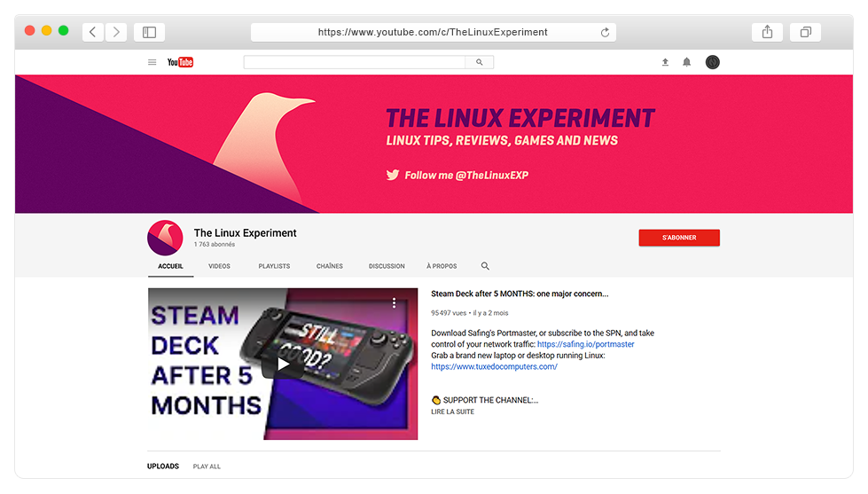
Task: Select the ACCUEIL tab
Action: (x=170, y=266)
